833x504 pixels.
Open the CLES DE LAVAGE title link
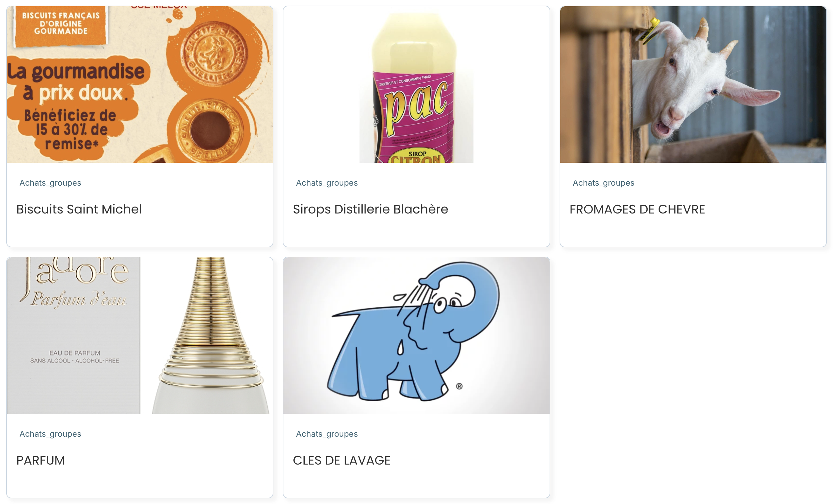[341, 460]
